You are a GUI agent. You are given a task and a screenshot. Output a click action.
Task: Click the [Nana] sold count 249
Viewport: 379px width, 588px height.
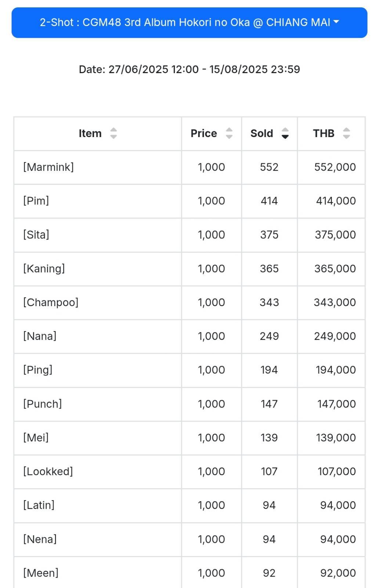pyautogui.click(x=269, y=336)
